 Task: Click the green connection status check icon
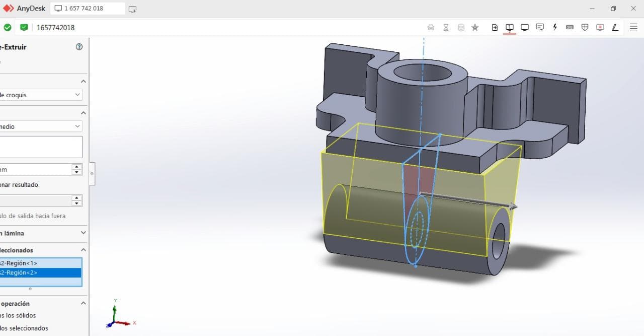8,27
